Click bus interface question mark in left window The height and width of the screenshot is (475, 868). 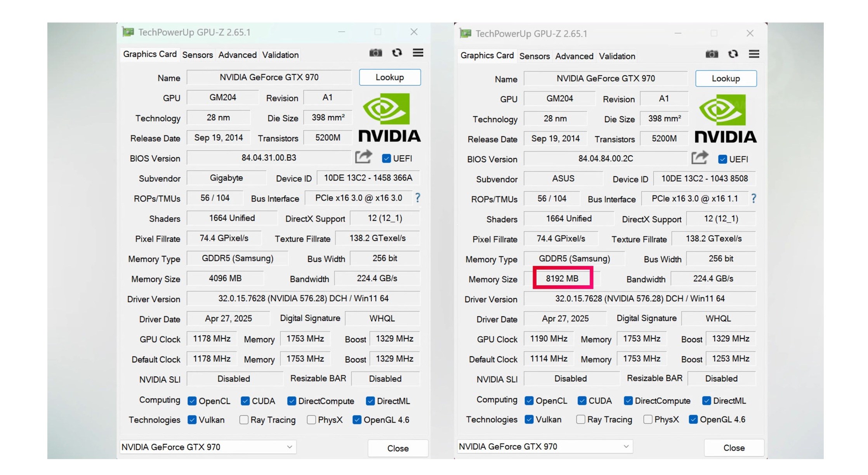point(418,198)
